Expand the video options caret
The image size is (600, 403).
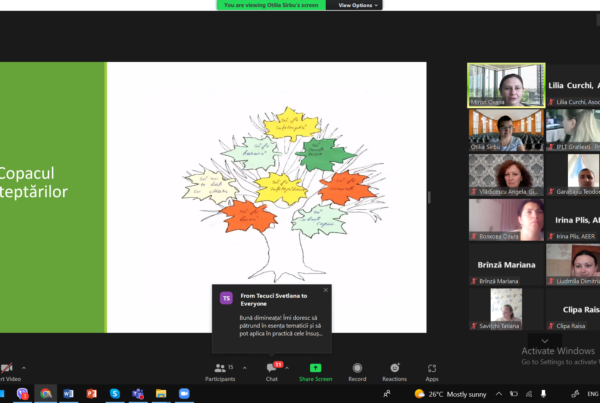(24, 367)
